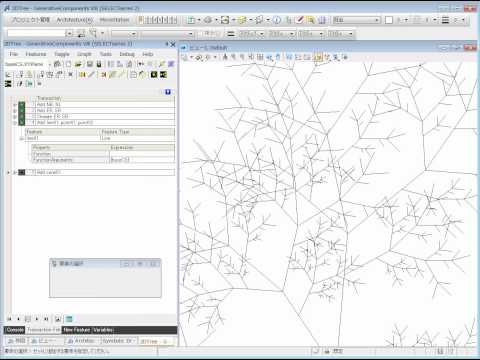Click the FunctionArguments expression cell

coord(142,160)
